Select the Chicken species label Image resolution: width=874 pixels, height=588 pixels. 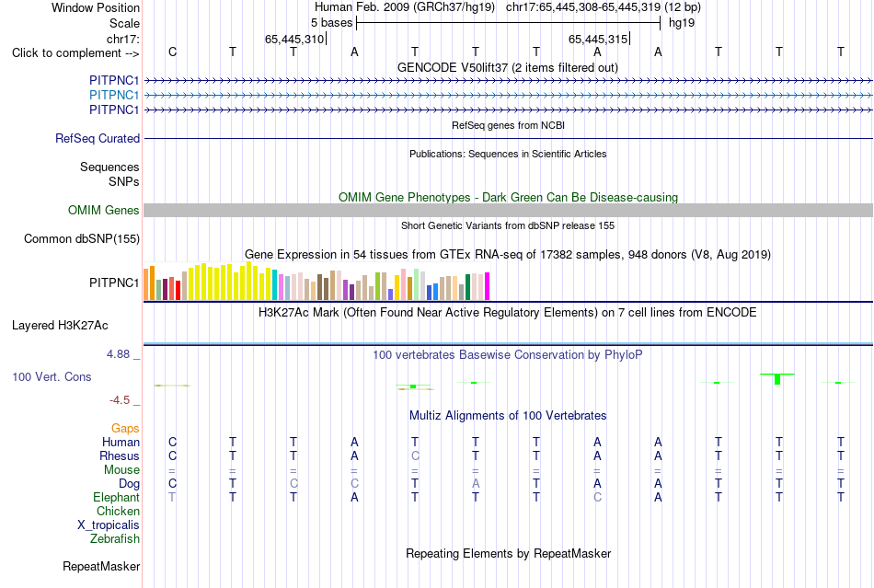tap(118, 511)
